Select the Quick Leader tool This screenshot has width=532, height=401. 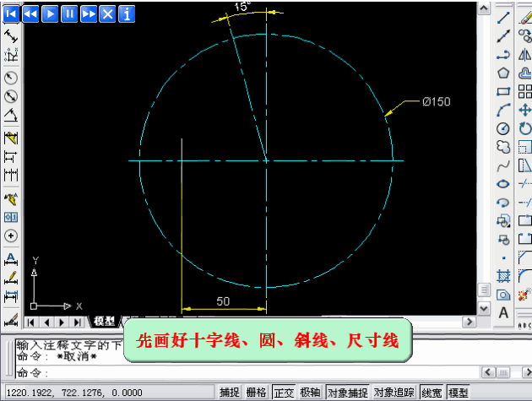coord(11,198)
